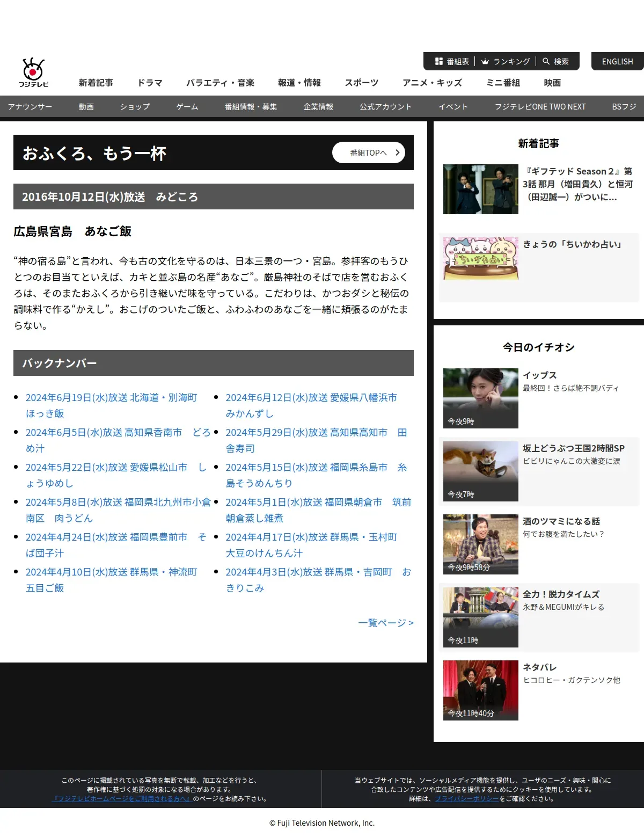This screenshot has width=644, height=837.
Task: Open ランキング with crown icon
Action: pos(506,62)
